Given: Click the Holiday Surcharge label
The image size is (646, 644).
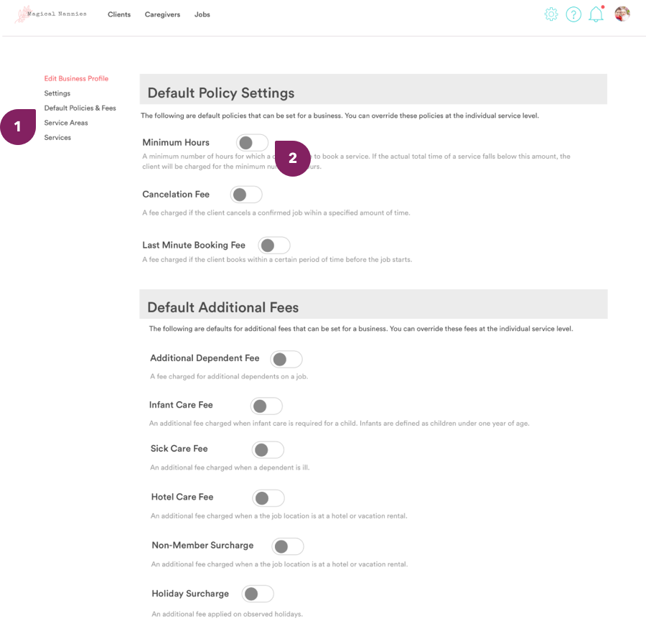Looking at the screenshot, I should click(x=190, y=593).
